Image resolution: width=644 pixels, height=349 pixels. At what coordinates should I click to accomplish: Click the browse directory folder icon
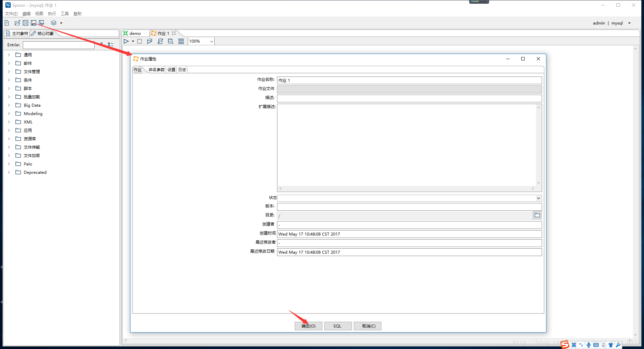(537, 215)
